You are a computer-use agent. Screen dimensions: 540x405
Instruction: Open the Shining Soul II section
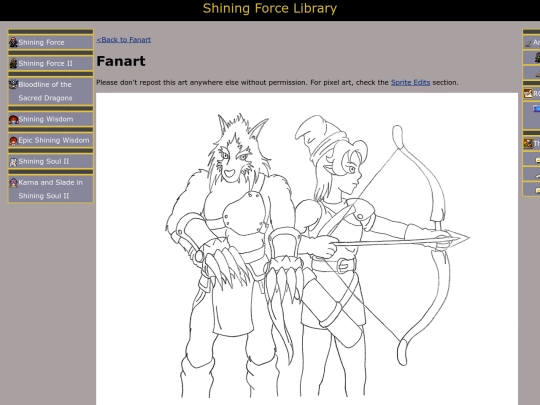click(51, 161)
